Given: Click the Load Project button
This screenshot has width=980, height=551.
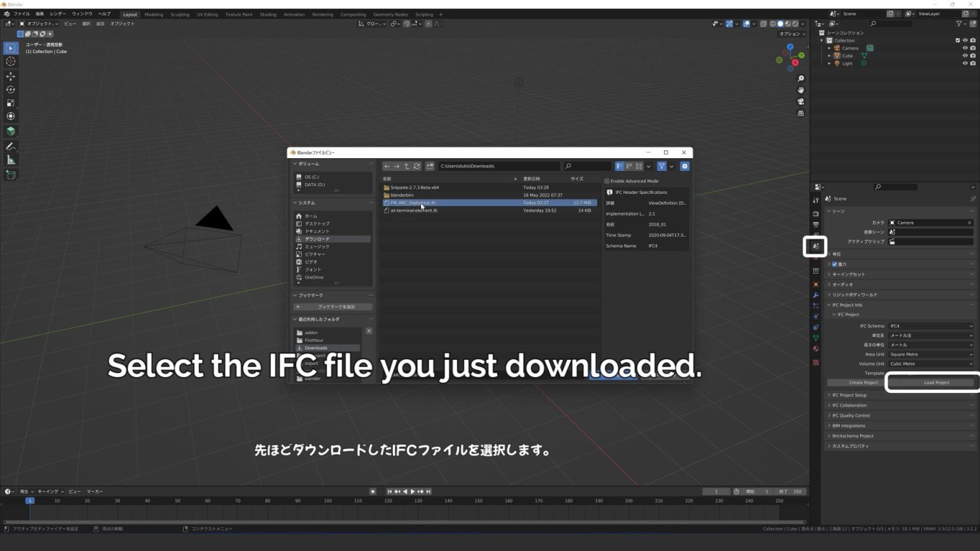Looking at the screenshot, I should click(x=935, y=382).
